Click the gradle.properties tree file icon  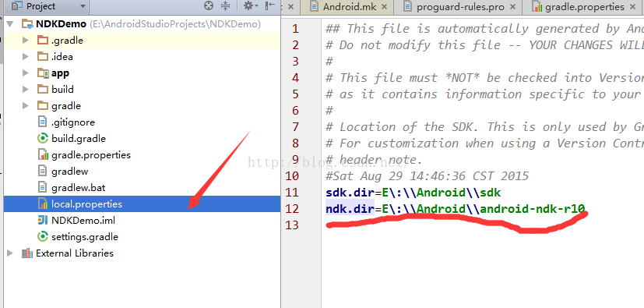43,155
